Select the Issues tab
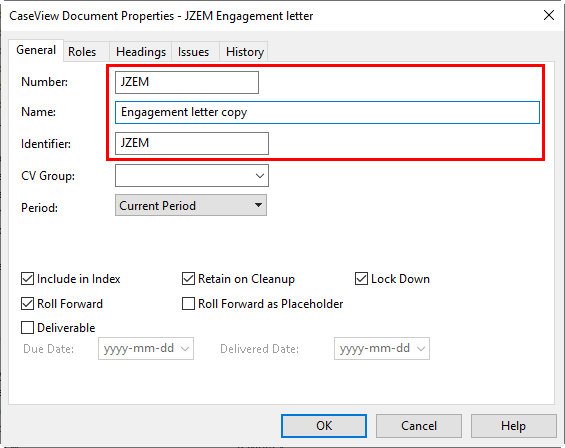The height and width of the screenshot is (448, 565). tap(195, 52)
